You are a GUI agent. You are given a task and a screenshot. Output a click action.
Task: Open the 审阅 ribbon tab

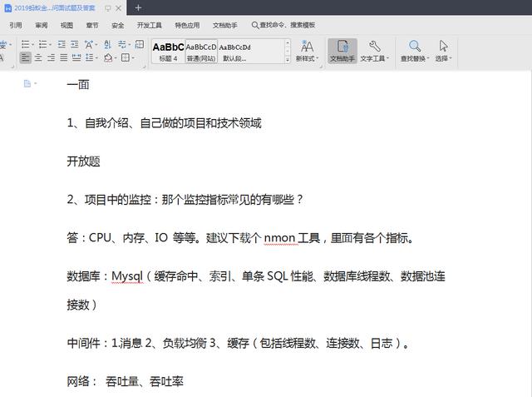coord(42,25)
